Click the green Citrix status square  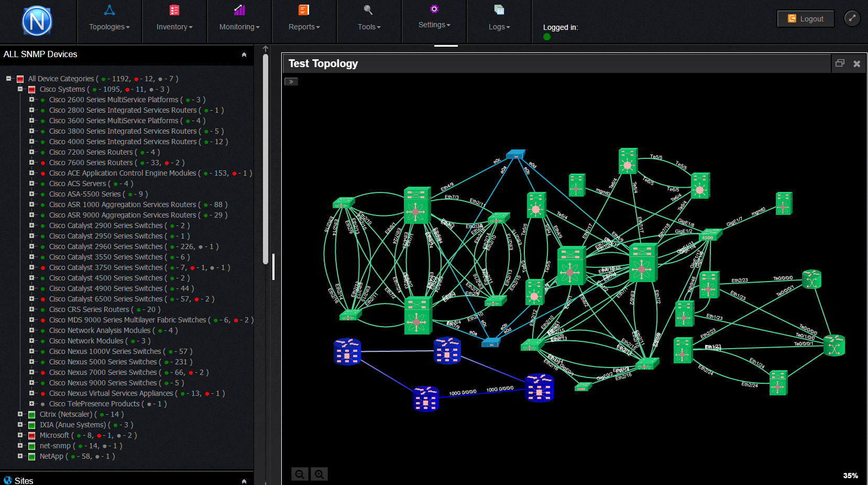point(31,415)
